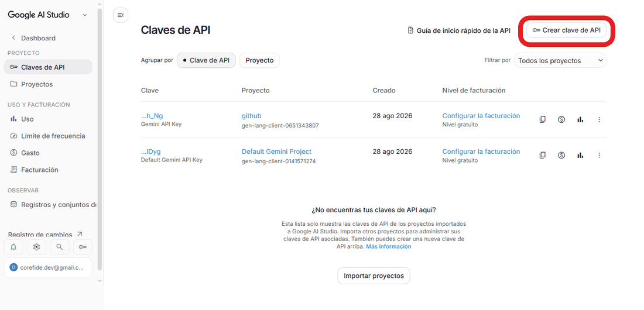Select text gen-lang-client-0141571274
Screen dimensions: 644x310
[x=279, y=161]
